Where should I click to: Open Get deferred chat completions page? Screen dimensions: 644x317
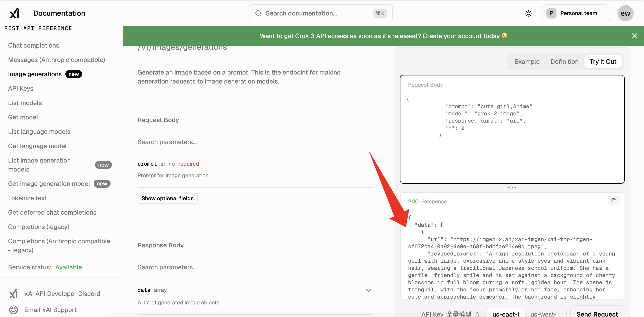point(52,212)
